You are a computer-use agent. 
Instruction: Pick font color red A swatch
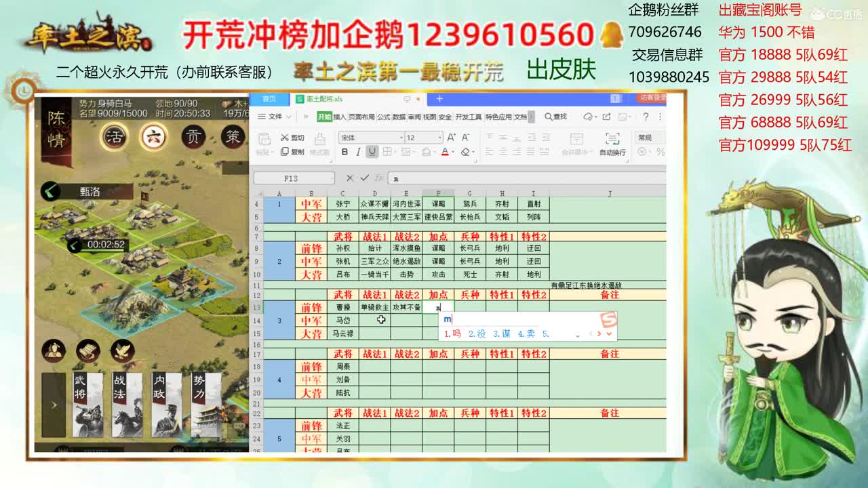[x=445, y=152]
